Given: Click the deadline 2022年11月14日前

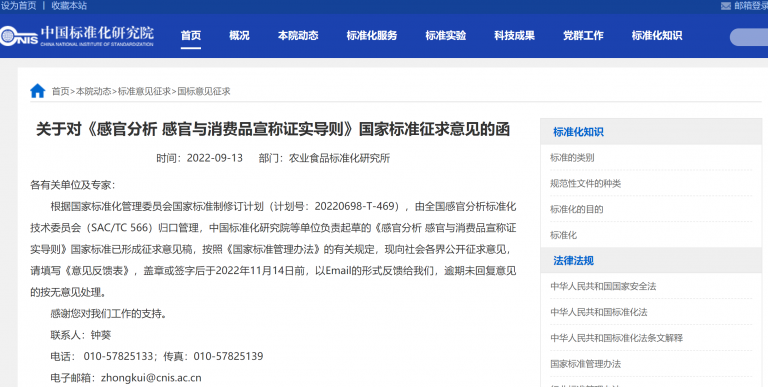Looking at the screenshot, I should [x=261, y=271].
